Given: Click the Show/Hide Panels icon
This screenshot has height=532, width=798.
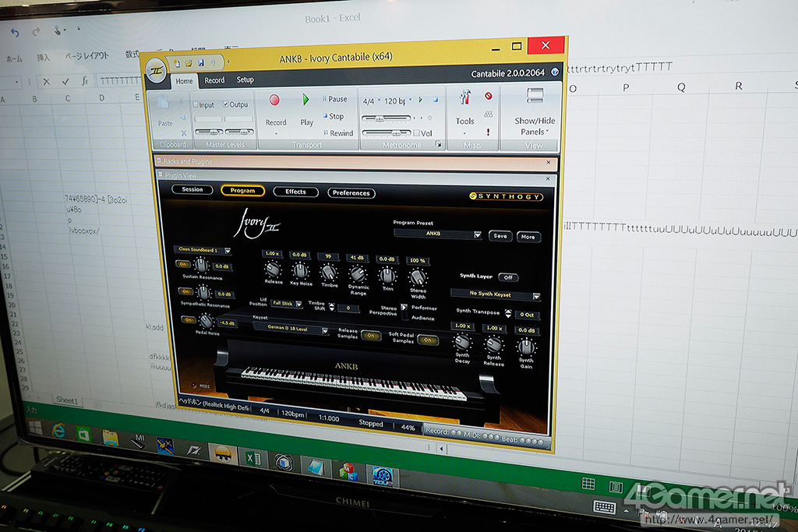Looking at the screenshot, I should coord(535,96).
